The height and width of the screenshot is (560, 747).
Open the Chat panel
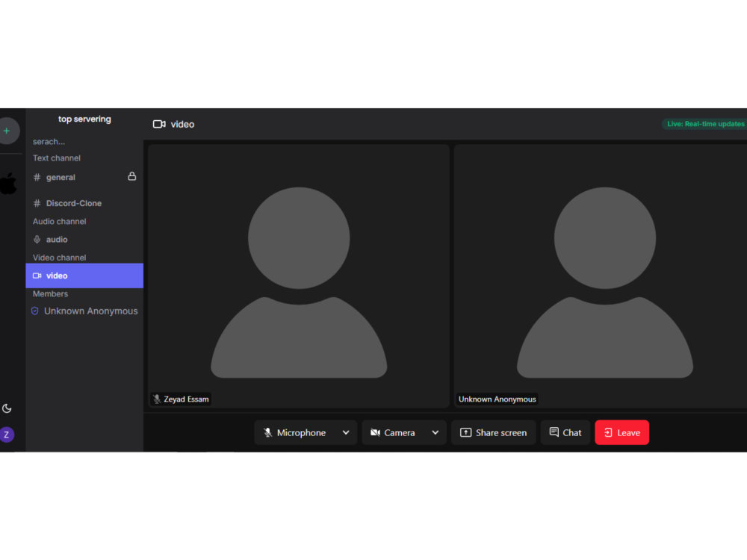(x=565, y=432)
